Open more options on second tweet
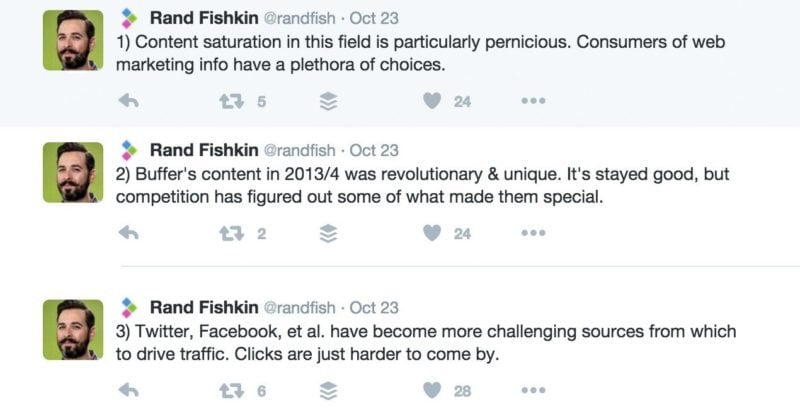 (x=533, y=233)
